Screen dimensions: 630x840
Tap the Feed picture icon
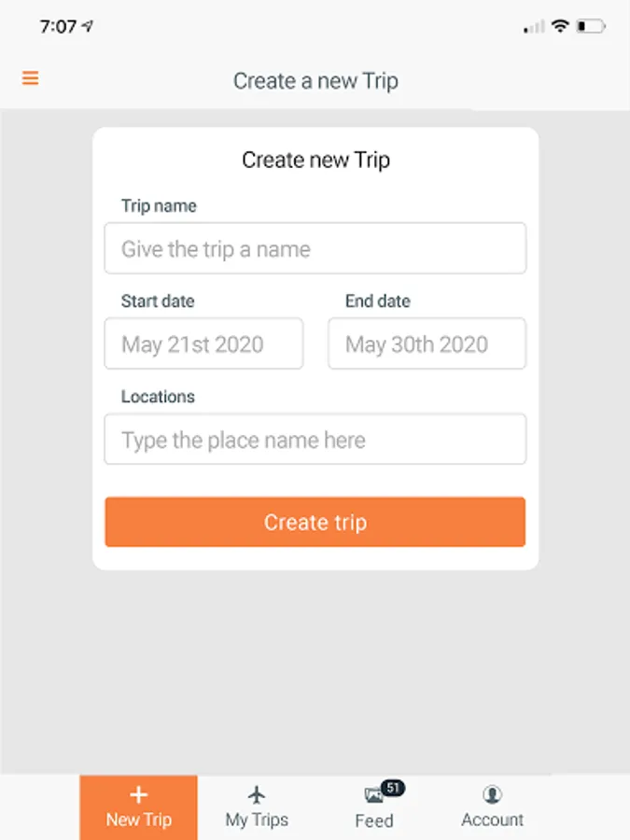pos(373,796)
